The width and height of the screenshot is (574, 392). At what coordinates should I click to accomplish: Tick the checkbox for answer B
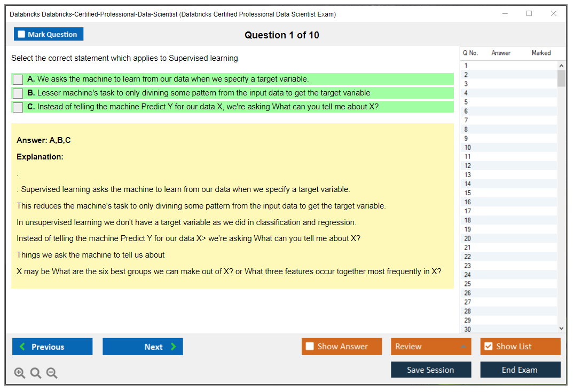coord(18,93)
